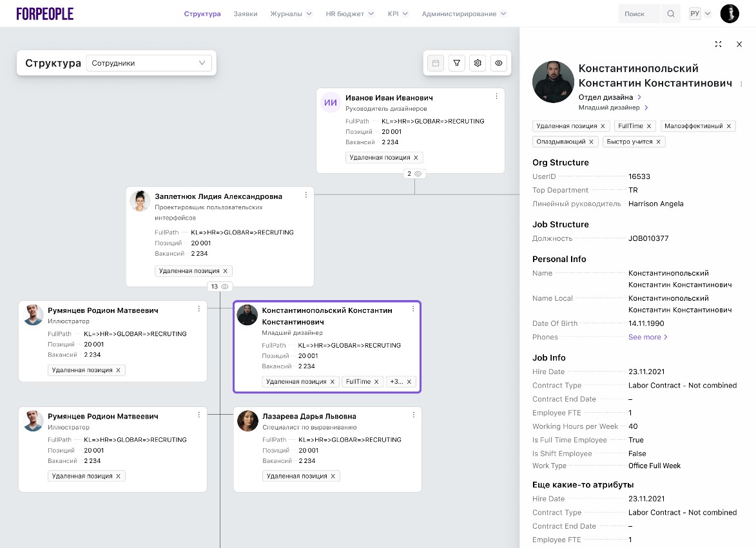
Task: Open the Администрирование menu
Action: point(463,14)
